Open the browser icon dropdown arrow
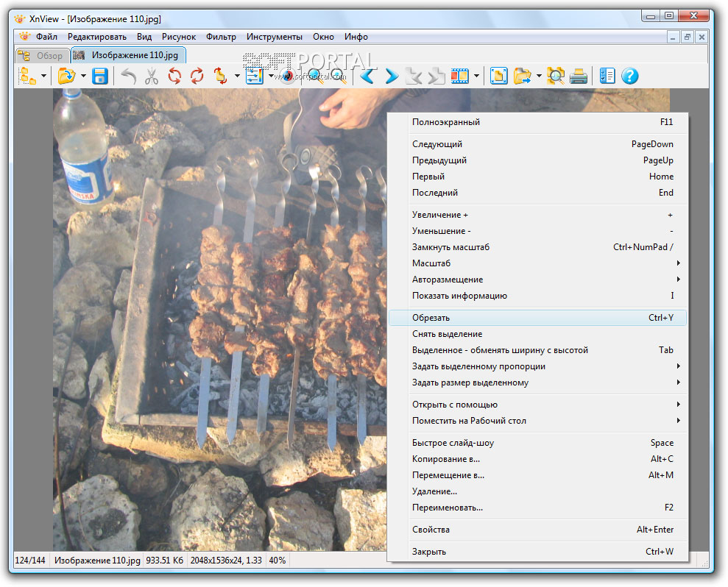 tap(43, 76)
